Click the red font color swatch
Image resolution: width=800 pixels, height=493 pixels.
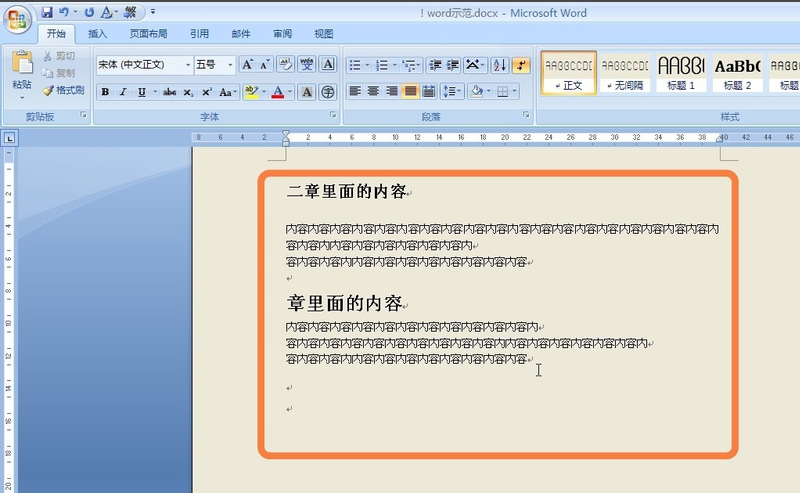(278, 92)
